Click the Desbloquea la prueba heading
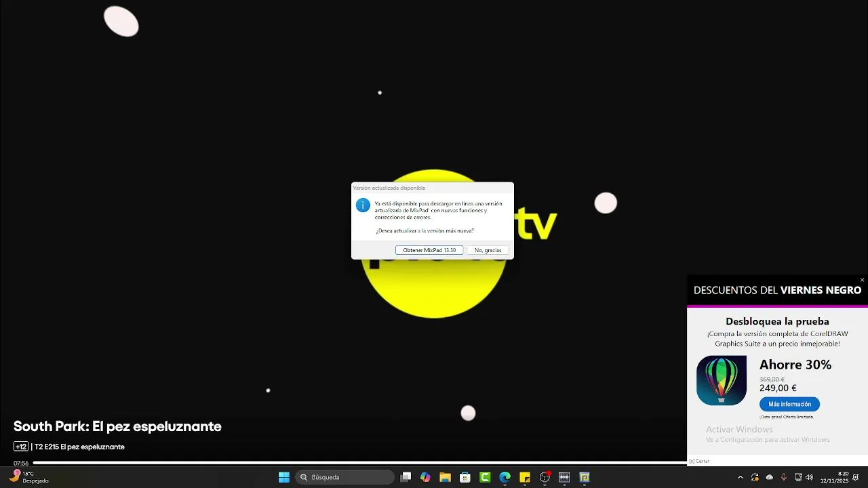Screen dimensions: 868x488 click(777, 321)
